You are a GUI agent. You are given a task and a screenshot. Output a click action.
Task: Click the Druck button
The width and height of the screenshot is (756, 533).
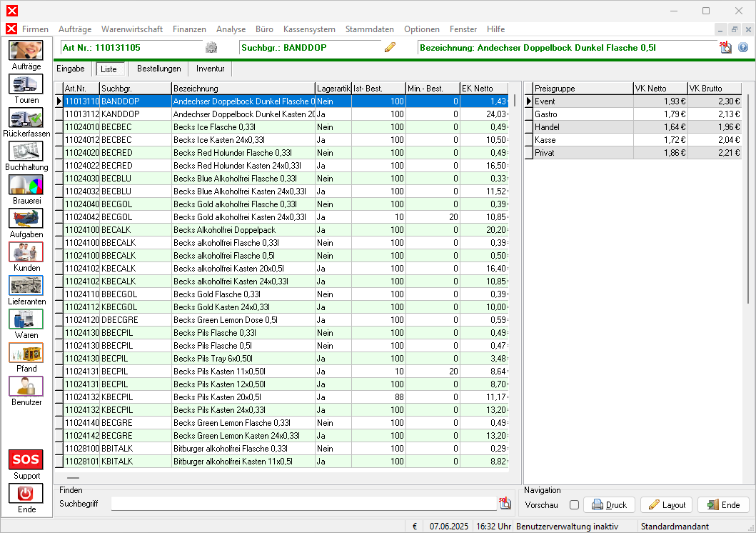[x=609, y=505]
